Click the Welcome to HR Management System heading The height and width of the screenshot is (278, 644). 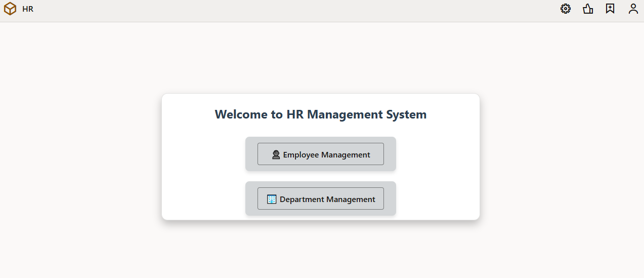click(x=321, y=114)
